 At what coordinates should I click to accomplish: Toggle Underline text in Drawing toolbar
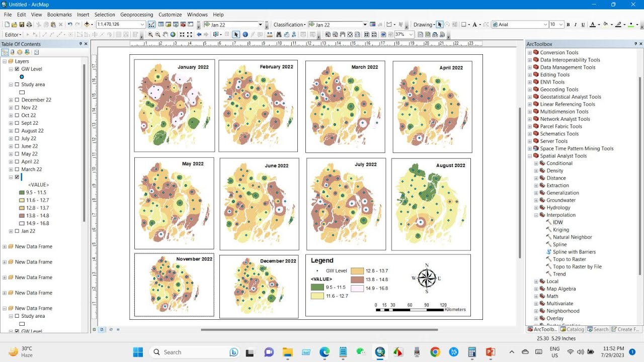[583, 25]
